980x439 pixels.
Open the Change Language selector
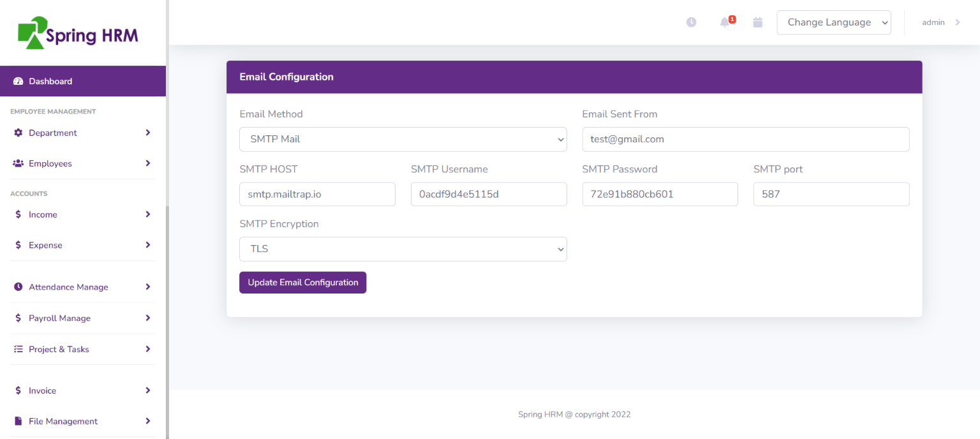tap(833, 22)
